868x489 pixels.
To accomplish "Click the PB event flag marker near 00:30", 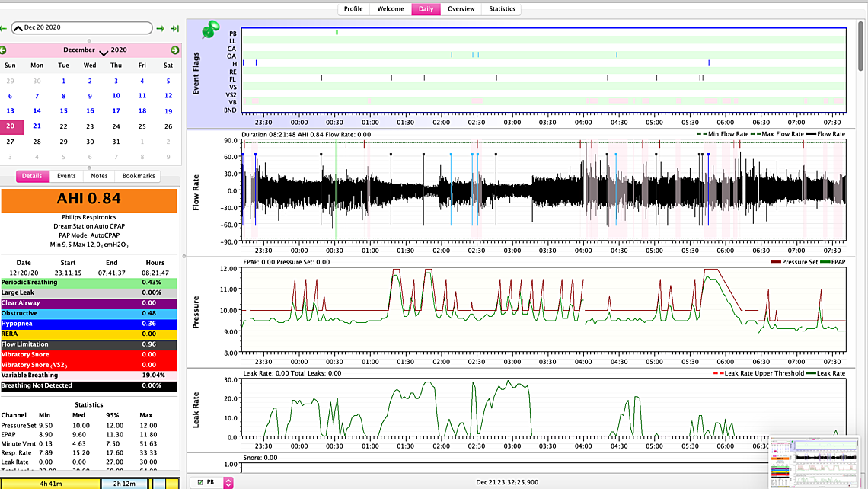I will pos(337,33).
